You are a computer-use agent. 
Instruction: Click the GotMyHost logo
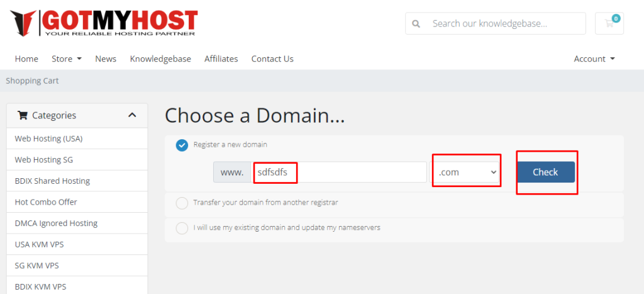tap(104, 23)
